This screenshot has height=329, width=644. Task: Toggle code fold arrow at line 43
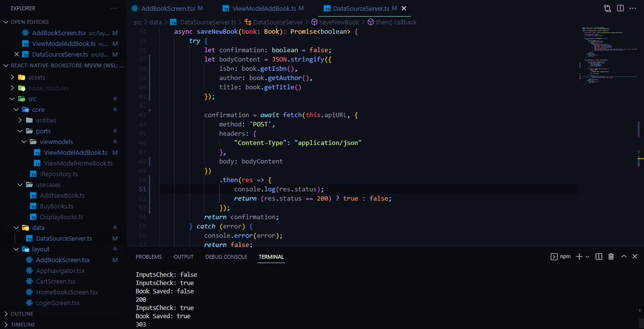click(150, 110)
